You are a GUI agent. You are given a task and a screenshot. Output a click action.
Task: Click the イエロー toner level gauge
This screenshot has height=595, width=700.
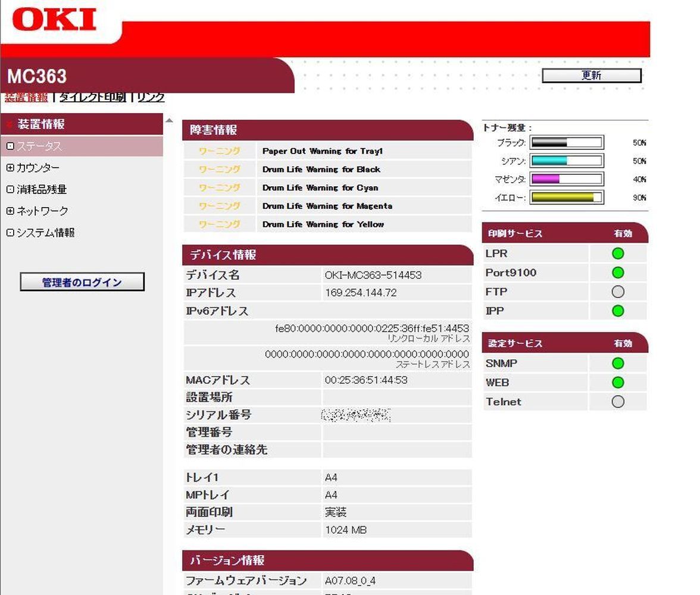click(x=566, y=197)
